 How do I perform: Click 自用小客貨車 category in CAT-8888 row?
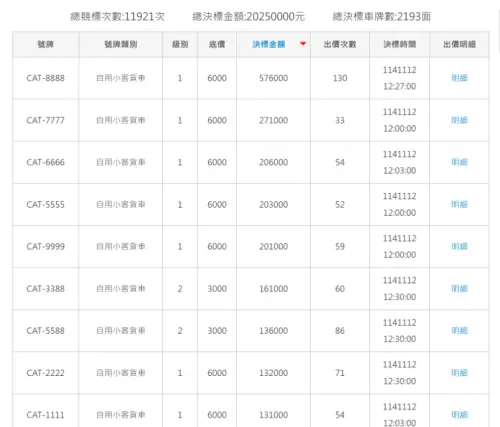tap(121, 78)
